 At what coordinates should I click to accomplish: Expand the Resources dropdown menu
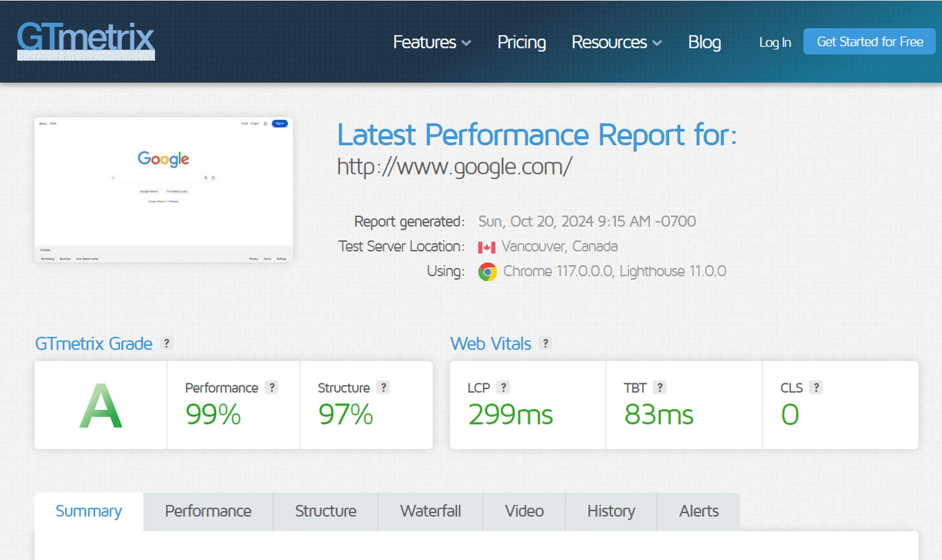coord(617,42)
